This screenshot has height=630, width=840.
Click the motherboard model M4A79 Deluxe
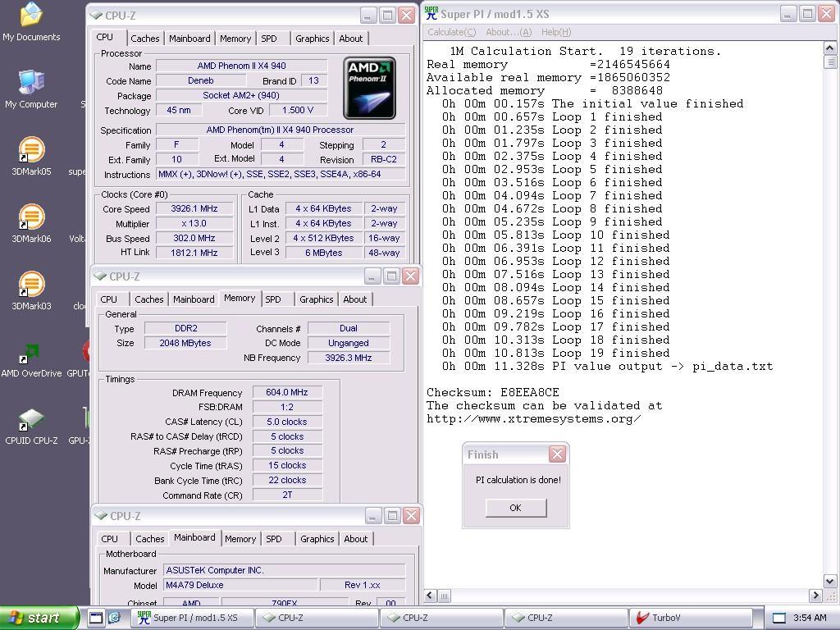pos(242,585)
